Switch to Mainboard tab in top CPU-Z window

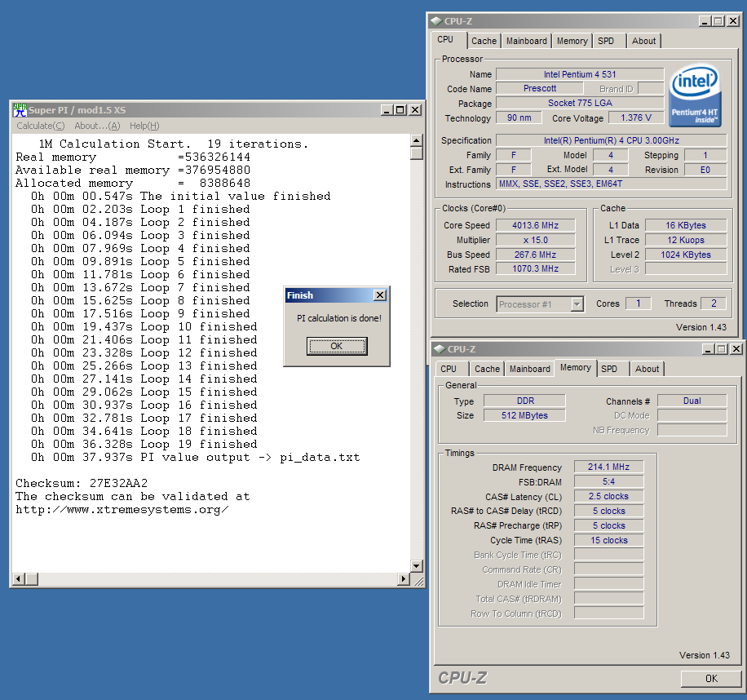tap(527, 41)
